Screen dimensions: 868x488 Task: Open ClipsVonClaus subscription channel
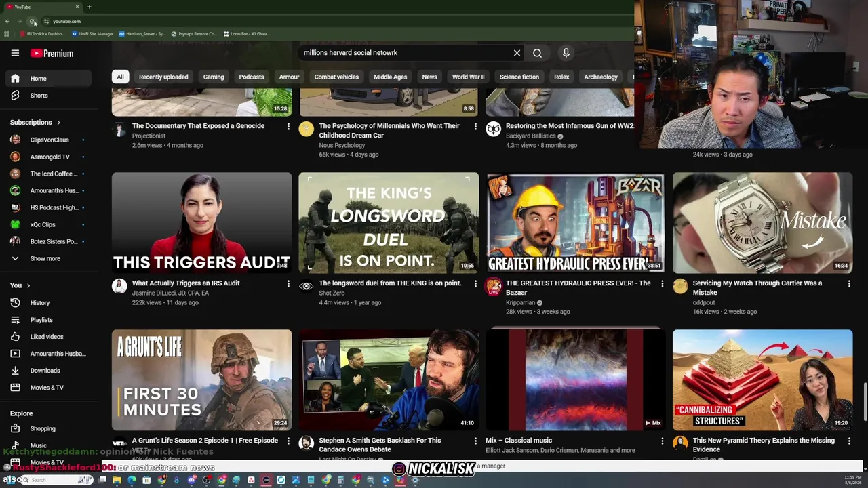tap(47, 140)
